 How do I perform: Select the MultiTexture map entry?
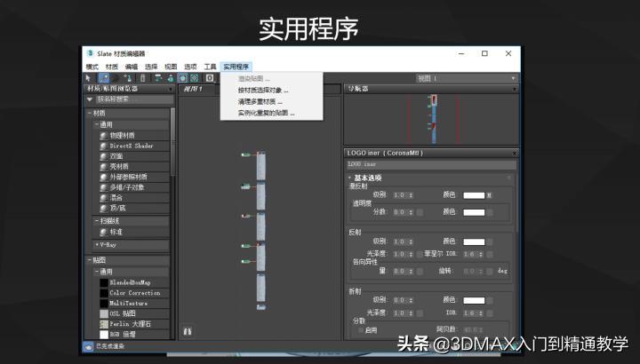coord(134,303)
